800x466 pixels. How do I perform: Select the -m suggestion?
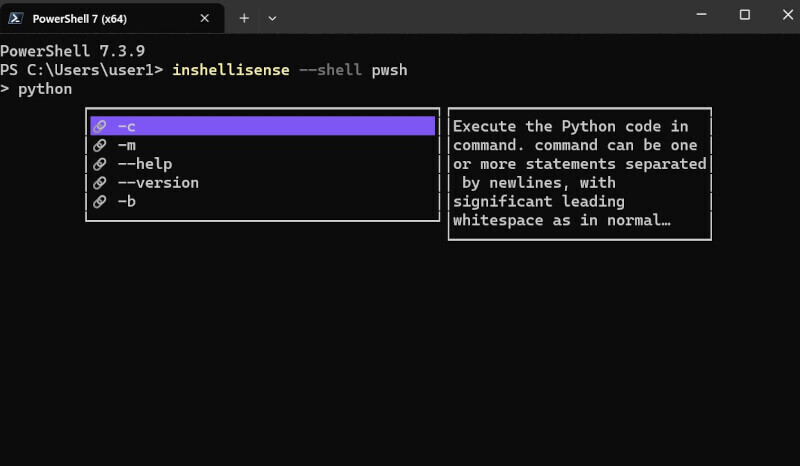tap(263, 145)
